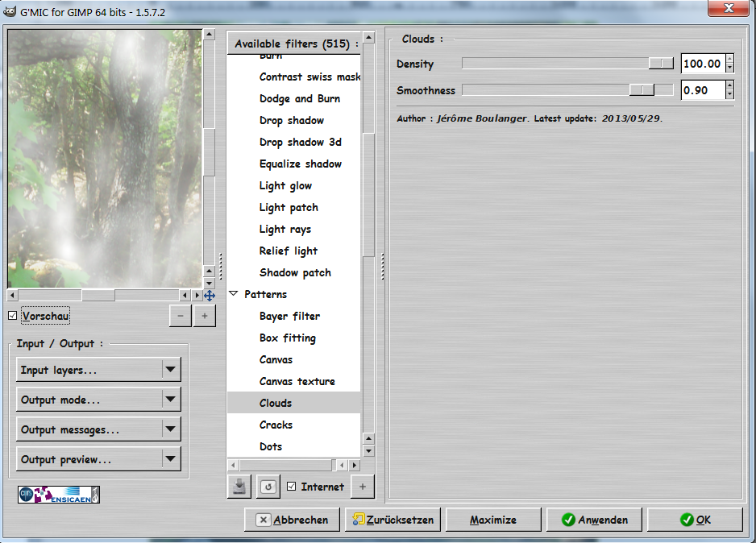Viewport: 756px width, 543px height.
Task: Click the preview move crosshair icon
Action: pos(210,296)
